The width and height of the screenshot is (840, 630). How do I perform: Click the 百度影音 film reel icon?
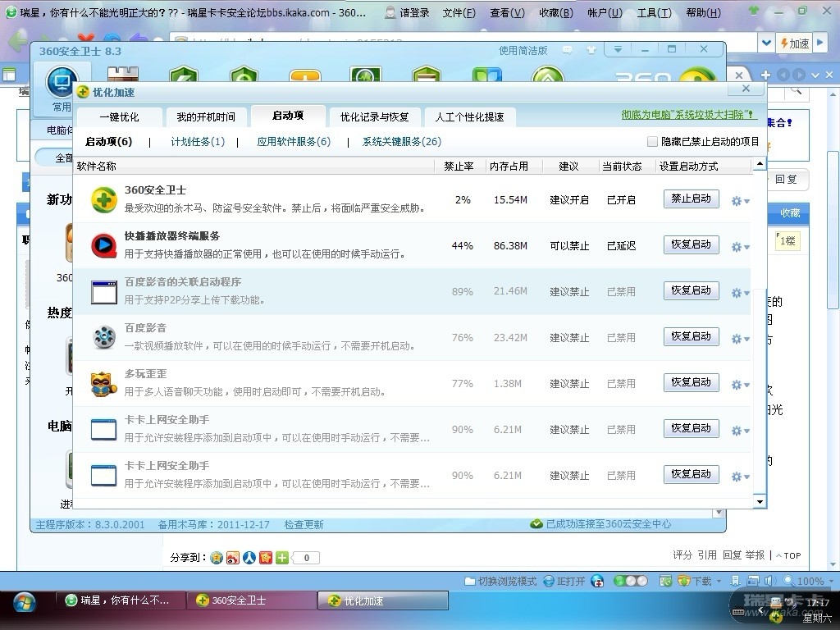[104, 337]
